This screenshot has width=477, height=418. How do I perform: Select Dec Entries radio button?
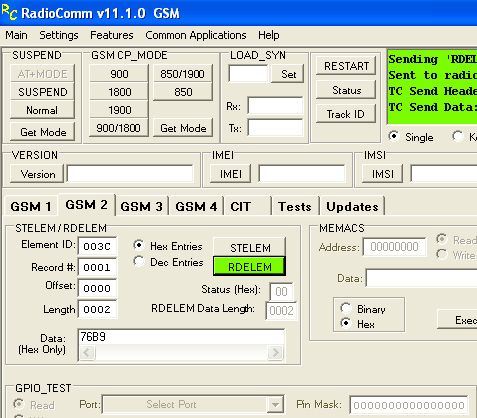tap(138, 261)
